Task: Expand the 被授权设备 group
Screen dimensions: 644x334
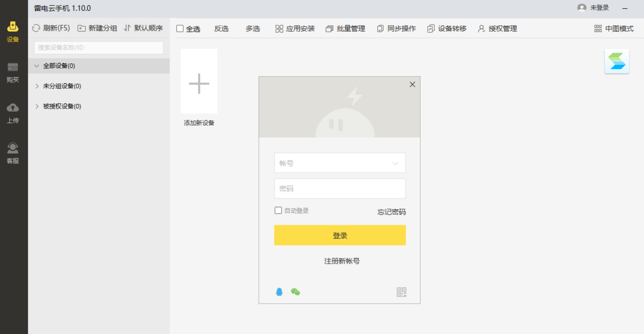Action: (x=37, y=106)
